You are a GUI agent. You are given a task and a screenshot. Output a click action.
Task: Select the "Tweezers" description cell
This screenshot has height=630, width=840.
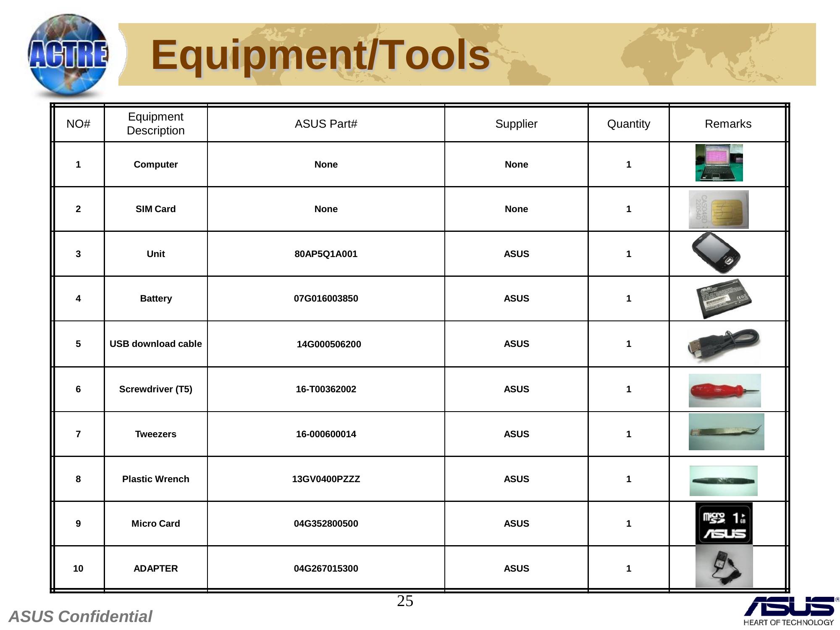(x=156, y=434)
